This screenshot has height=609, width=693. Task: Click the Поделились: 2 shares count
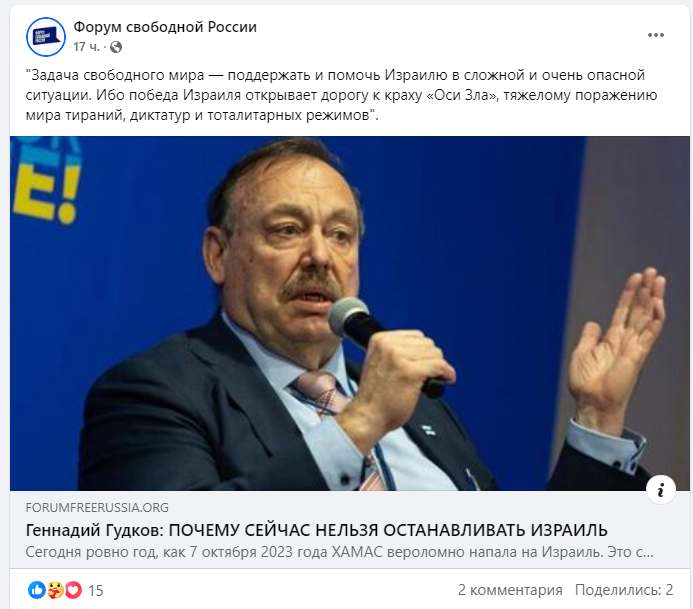[624, 590]
